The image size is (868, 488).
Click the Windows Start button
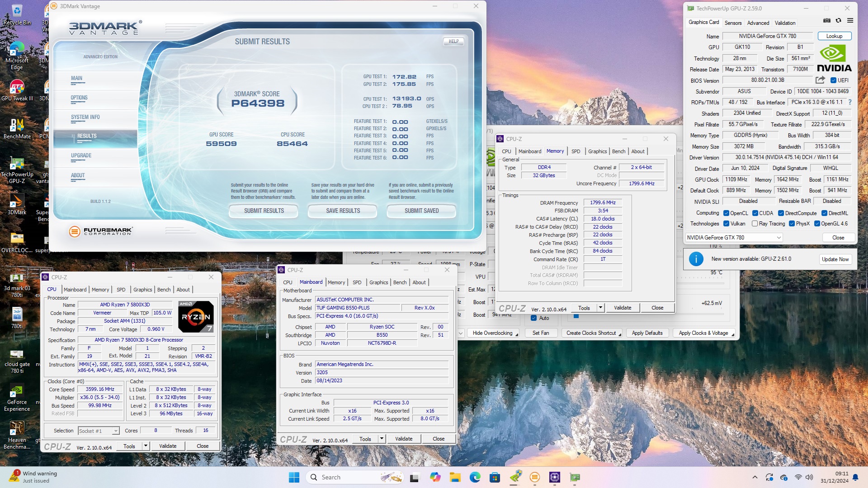click(x=294, y=477)
